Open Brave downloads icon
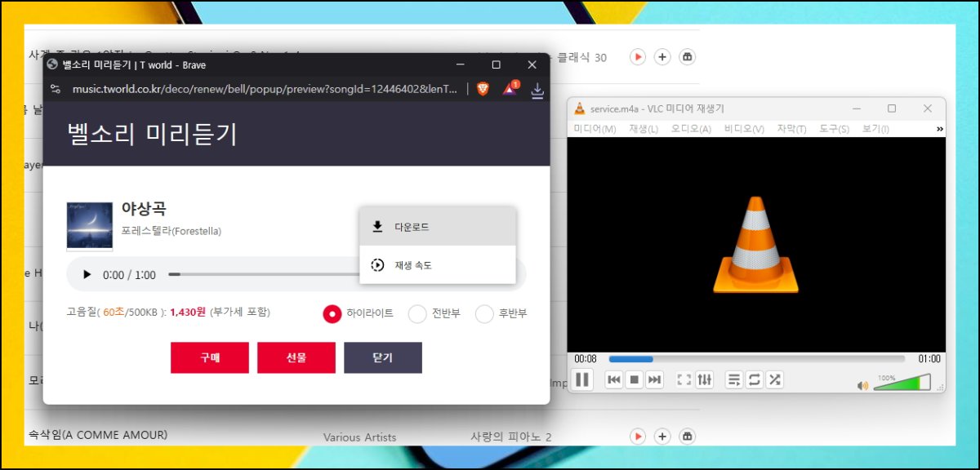 click(x=537, y=91)
